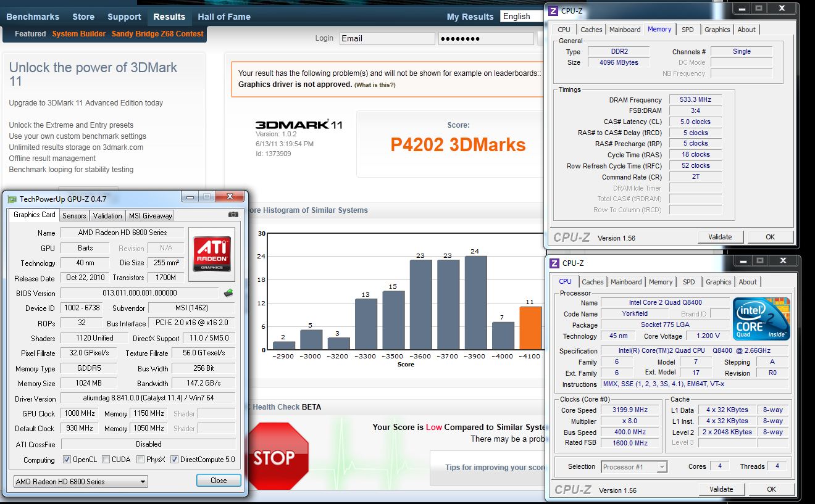Click the Intel Core 2 Quad logo

coord(761,319)
